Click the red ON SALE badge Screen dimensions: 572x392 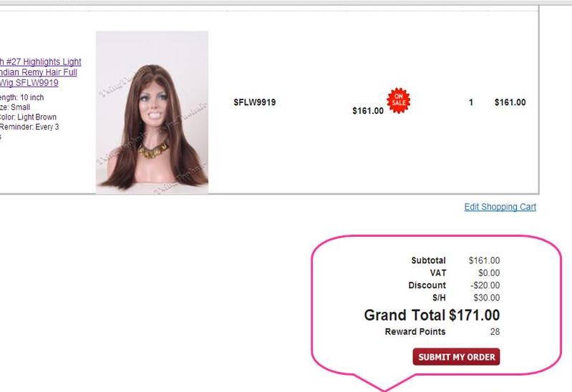coord(398,100)
